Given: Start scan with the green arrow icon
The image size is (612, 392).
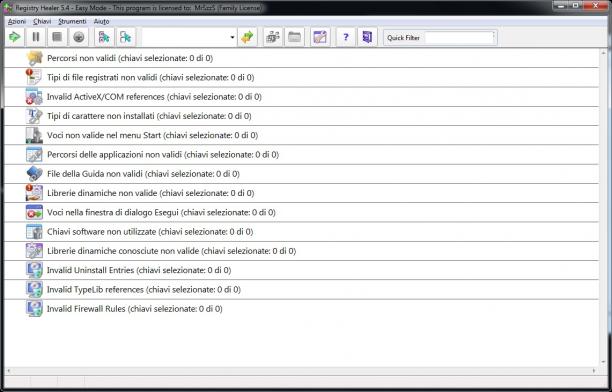Looking at the screenshot, I should click(x=15, y=37).
